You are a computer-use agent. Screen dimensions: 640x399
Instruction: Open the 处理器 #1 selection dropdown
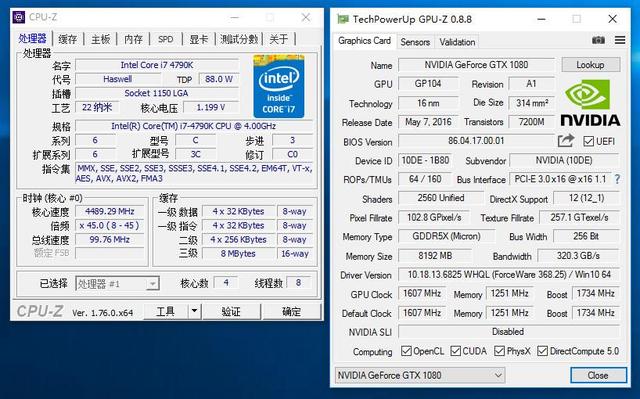click(117, 284)
